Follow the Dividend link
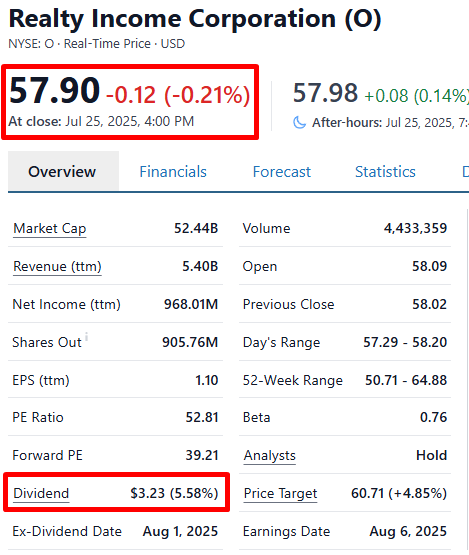This screenshot has width=469, height=555. (41, 493)
